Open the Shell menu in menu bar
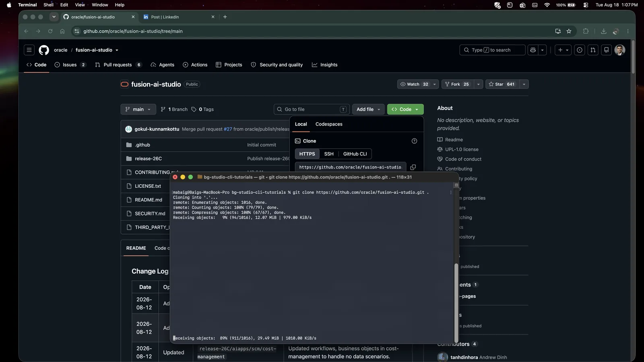The image size is (644, 362). (x=48, y=5)
